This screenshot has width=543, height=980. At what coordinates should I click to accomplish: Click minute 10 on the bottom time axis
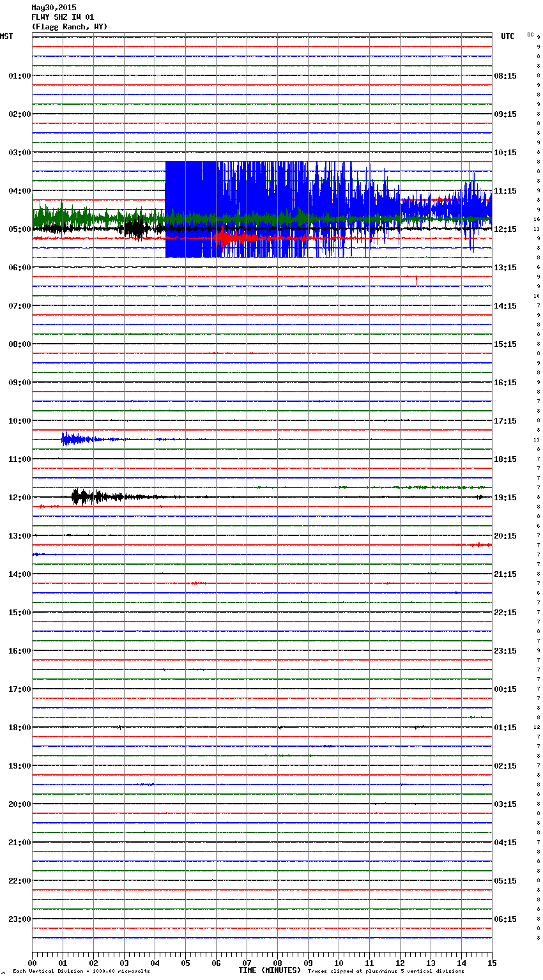pos(339,963)
